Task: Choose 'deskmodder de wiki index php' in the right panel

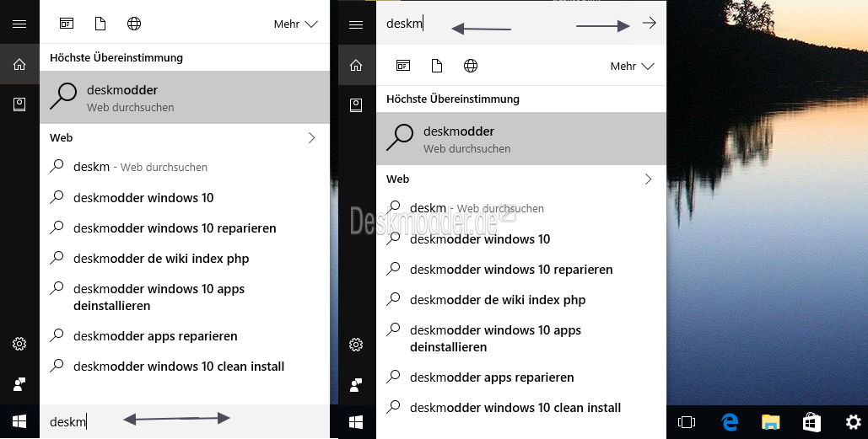Action: click(x=521, y=300)
